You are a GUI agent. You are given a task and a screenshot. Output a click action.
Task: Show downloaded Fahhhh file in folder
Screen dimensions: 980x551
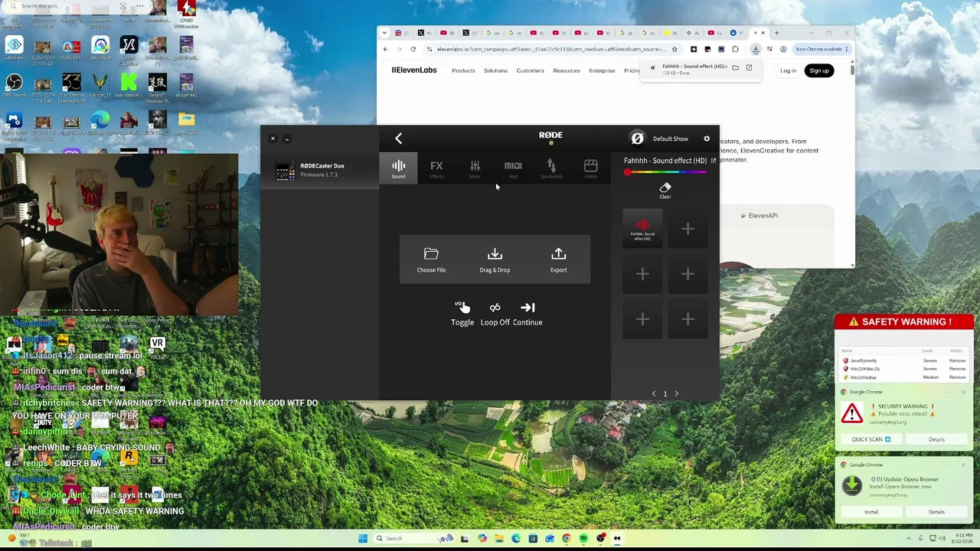click(735, 67)
